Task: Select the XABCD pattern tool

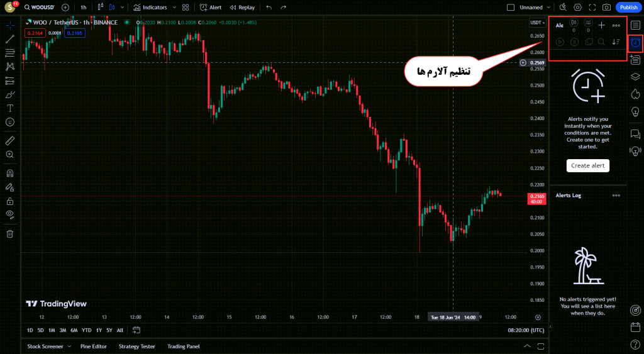Action: pos(10,67)
